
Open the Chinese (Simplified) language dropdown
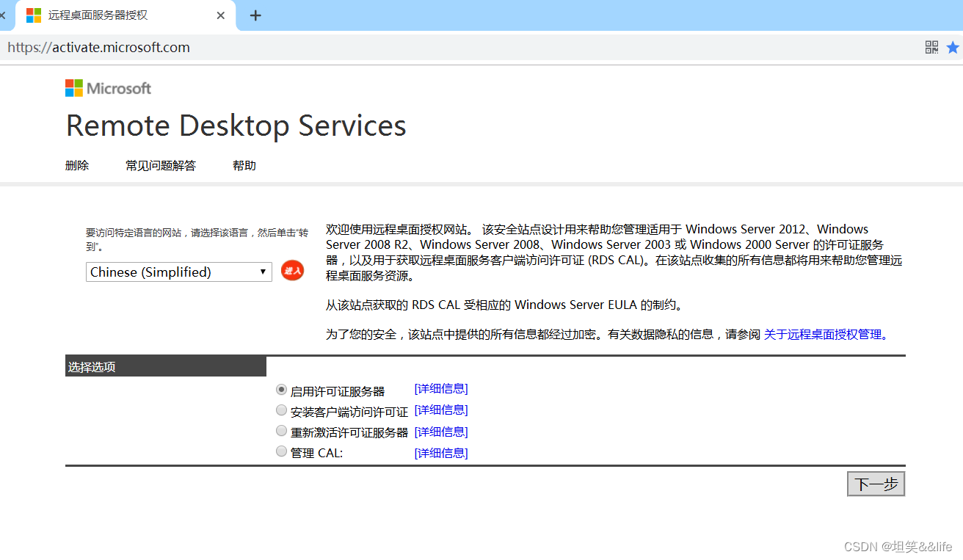point(179,272)
